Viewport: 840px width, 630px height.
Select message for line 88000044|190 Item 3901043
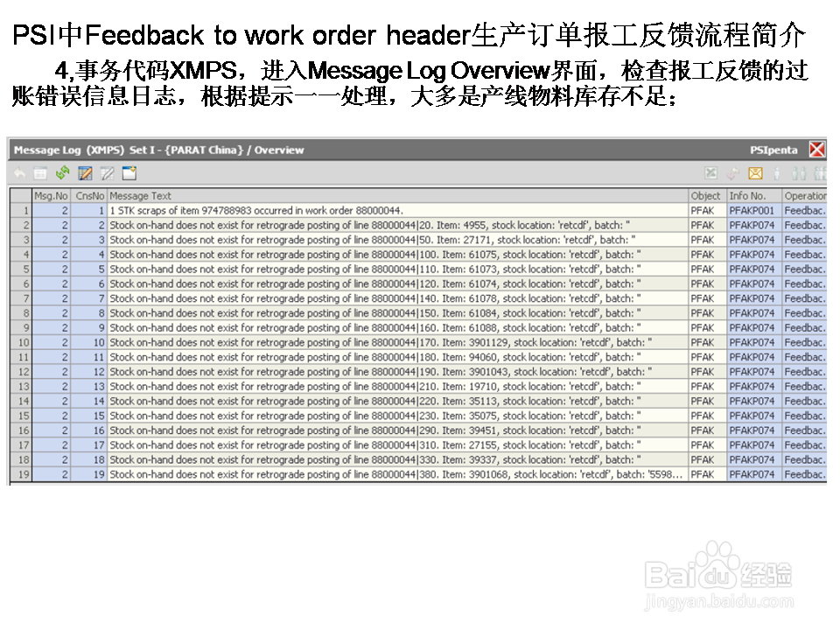click(x=397, y=372)
